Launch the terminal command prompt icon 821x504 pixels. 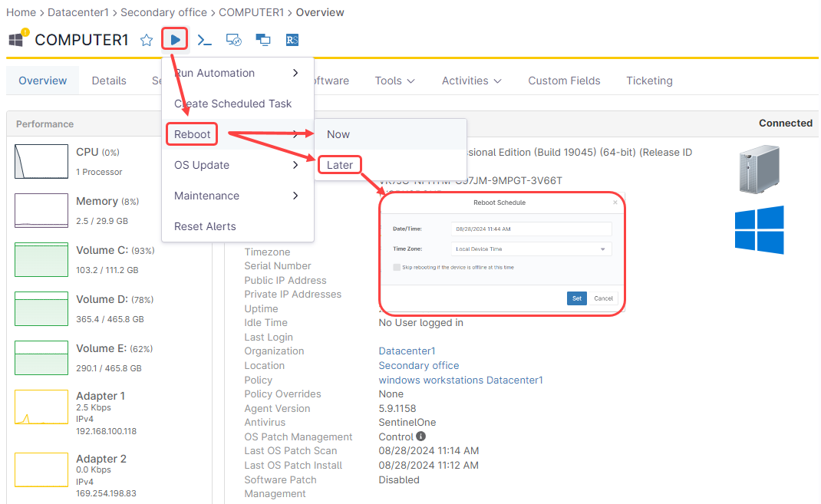coord(205,40)
